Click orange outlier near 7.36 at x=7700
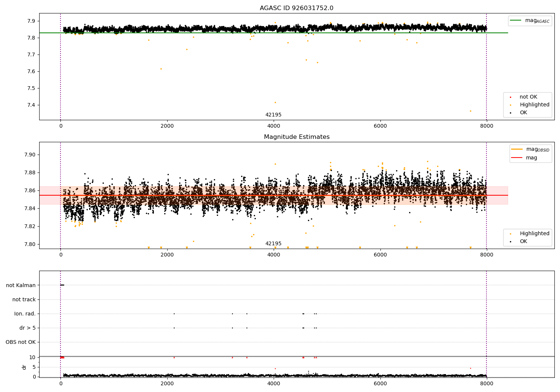The height and width of the screenshot is (392, 560). (470, 111)
